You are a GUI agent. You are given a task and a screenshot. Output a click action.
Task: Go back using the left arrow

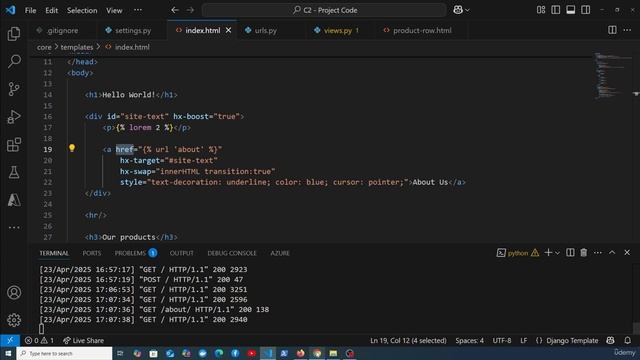tap(175, 10)
